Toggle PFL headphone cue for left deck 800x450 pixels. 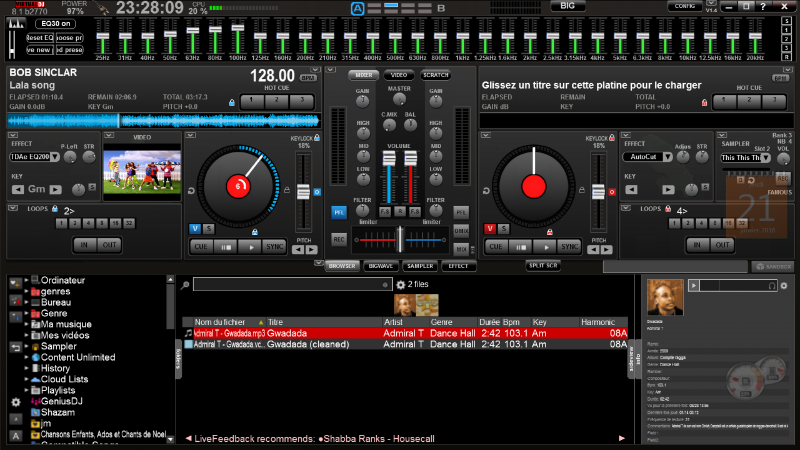click(x=339, y=212)
